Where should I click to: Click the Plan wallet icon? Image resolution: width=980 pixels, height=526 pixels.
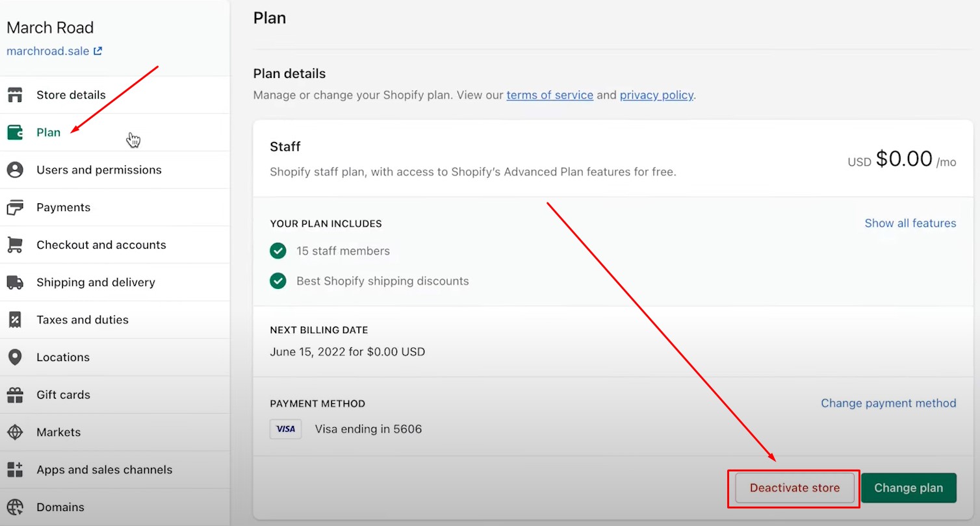tap(15, 132)
